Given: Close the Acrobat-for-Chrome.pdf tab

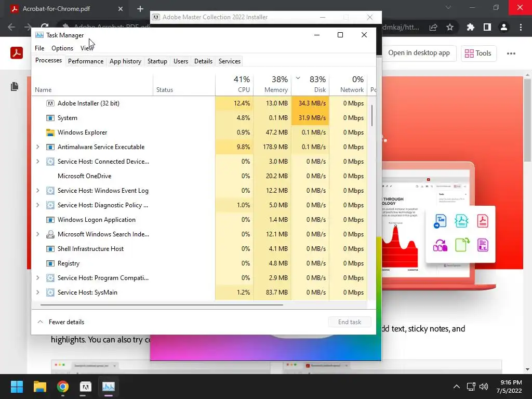Looking at the screenshot, I should [121, 9].
